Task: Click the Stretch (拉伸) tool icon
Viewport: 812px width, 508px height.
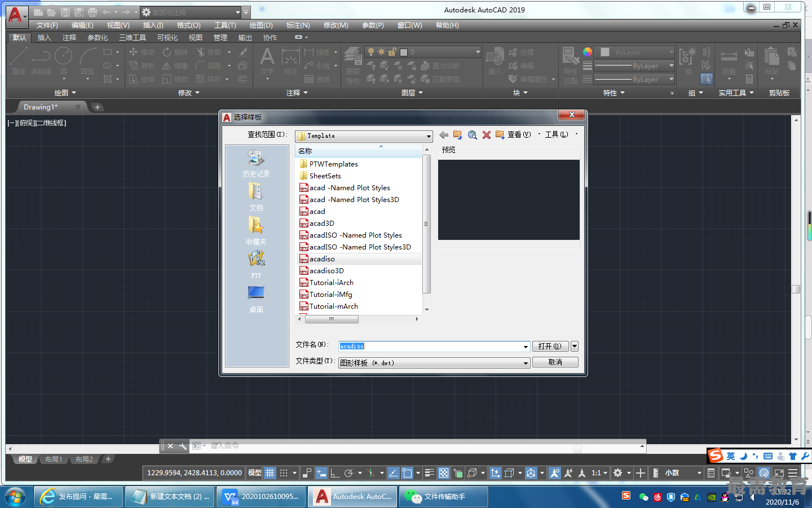Action: click(134, 79)
